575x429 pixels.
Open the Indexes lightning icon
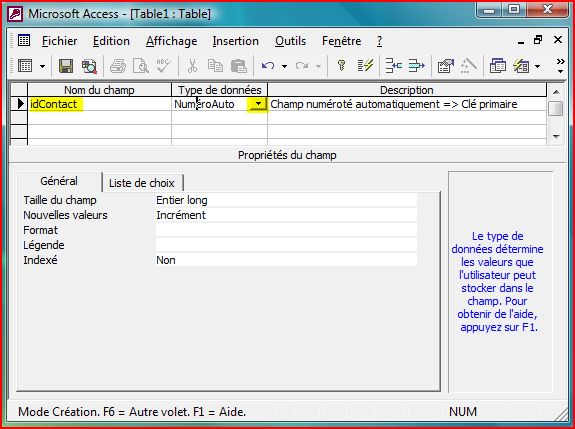[x=365, y=66]
